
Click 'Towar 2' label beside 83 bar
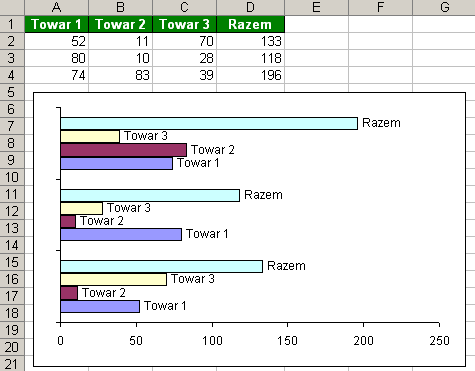click(213, 150)
